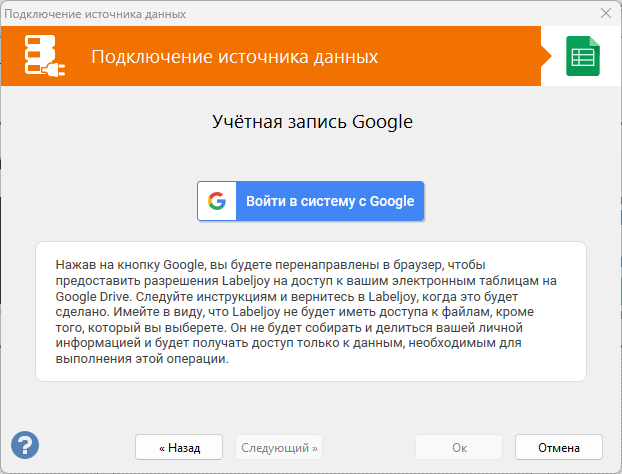Screen dimensions: 622x474
Task: Click the orange header title "Подключение источника данных"
Action: [234, 57]
